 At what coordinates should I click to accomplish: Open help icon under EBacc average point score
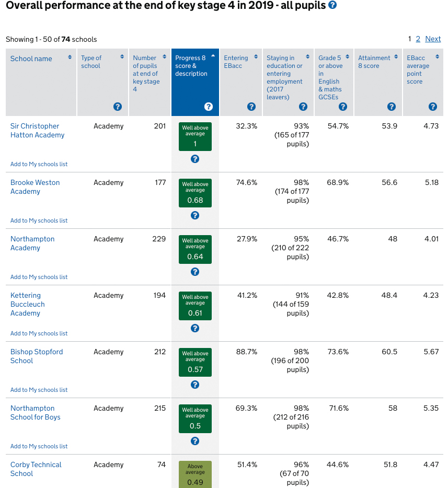click(x=433, y=107)
